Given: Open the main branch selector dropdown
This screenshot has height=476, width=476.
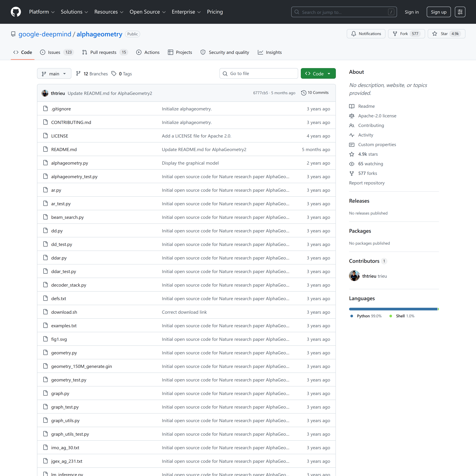Looking at the screenshot, I should [x=54, y=74].
